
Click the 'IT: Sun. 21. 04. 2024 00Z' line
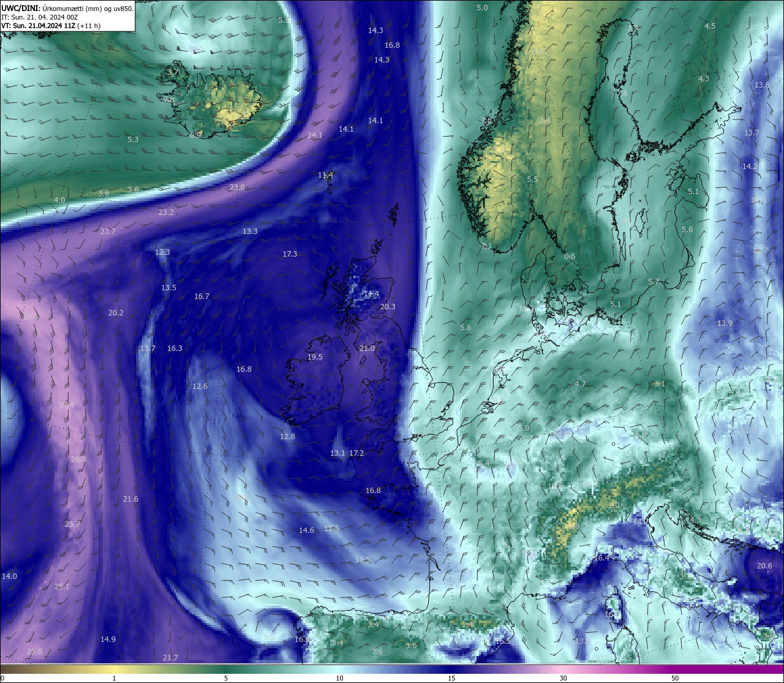point(39,17)
